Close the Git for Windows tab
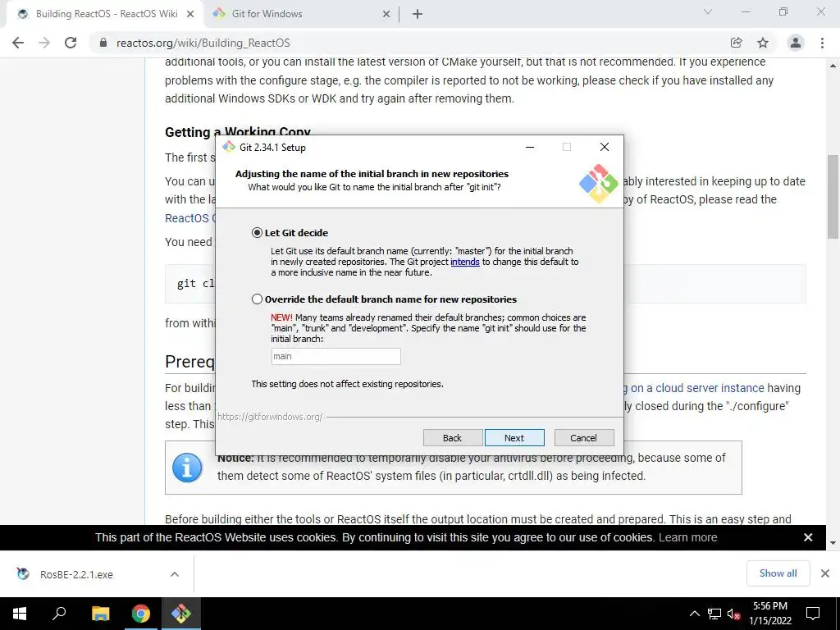This screenshot has height=630, width=840. [x=386, y=15]
